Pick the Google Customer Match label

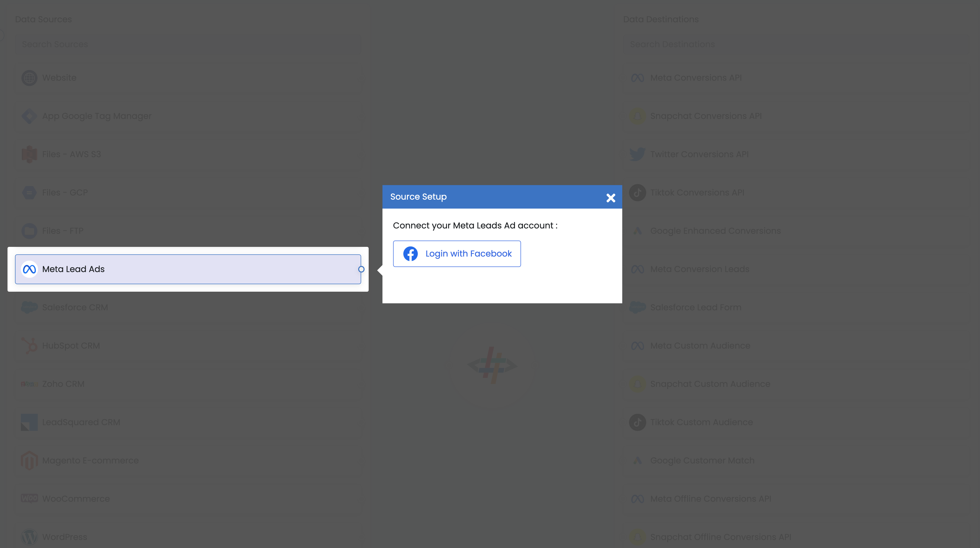(702, 461)
